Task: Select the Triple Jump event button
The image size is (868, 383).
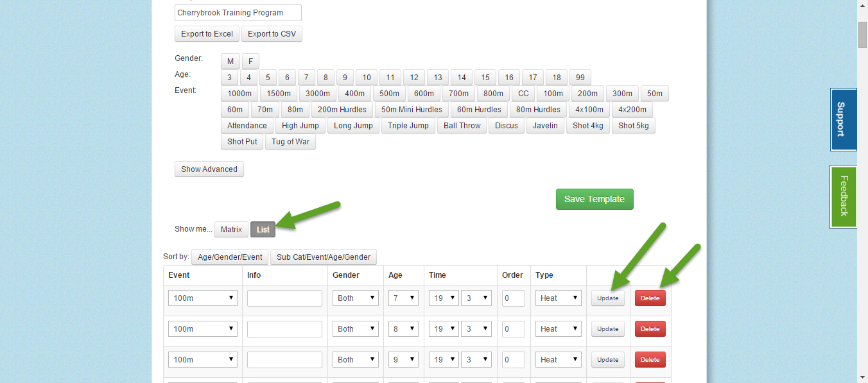Action: click(x=408, y=126)
